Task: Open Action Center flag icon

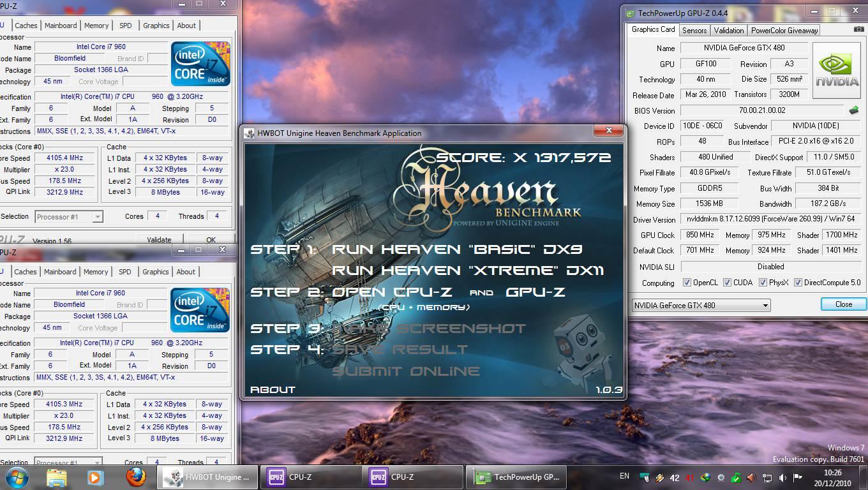Action: click(x=798, y=477)
